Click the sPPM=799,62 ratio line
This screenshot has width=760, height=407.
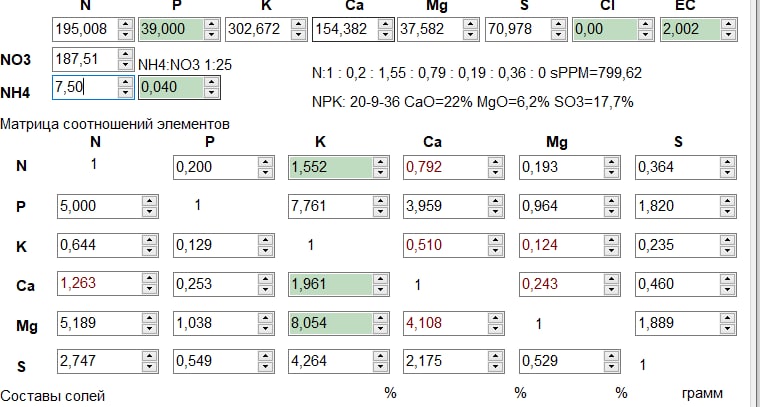(x=477, y=73)
